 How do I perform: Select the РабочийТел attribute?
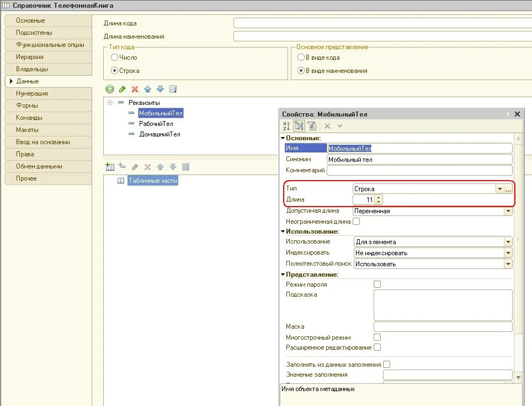156,124
